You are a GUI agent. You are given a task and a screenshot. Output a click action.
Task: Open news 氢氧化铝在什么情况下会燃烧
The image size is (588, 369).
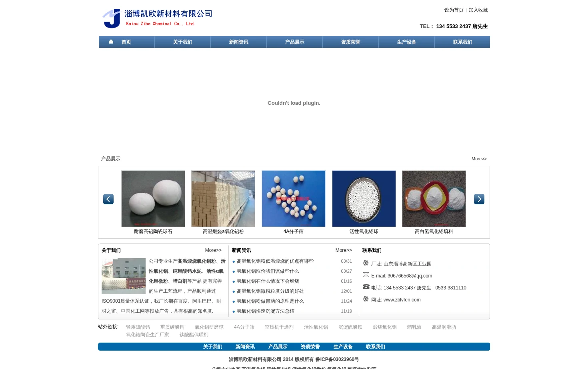point(268,281)
